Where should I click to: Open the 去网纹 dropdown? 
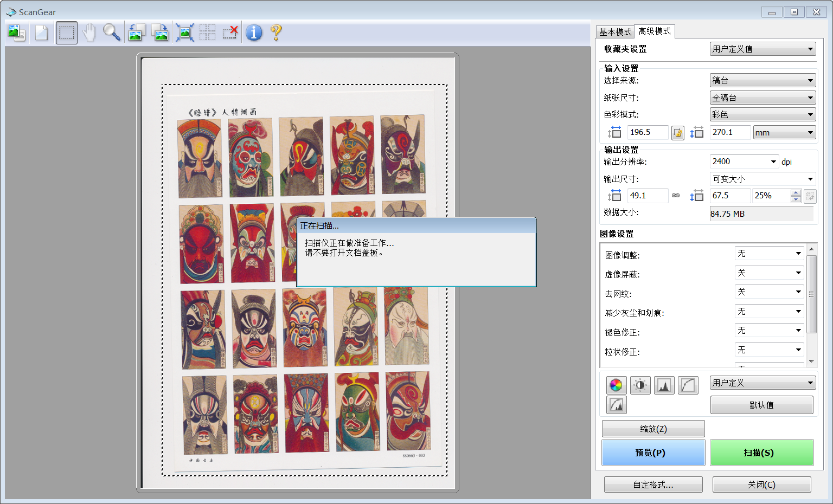click(x=768, y=292)
